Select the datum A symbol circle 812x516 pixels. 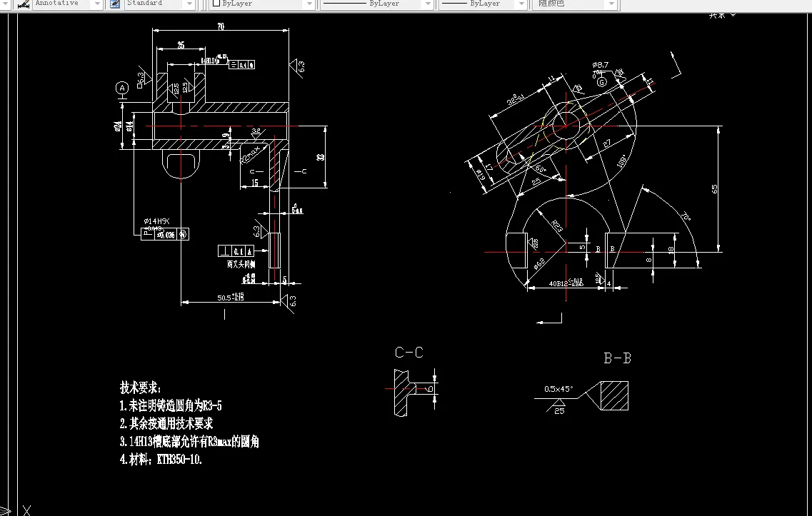click(124, 88)
